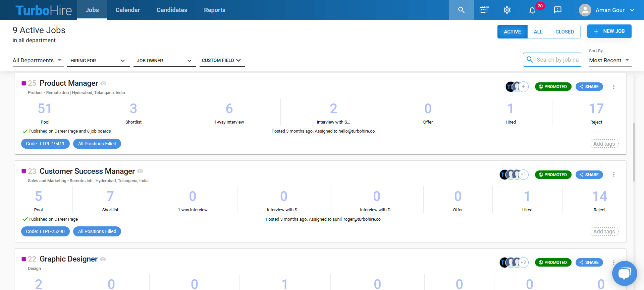This screenshot has height=290, width=644.
Task: Open Product Manager job title
Action: coord(69,83)
